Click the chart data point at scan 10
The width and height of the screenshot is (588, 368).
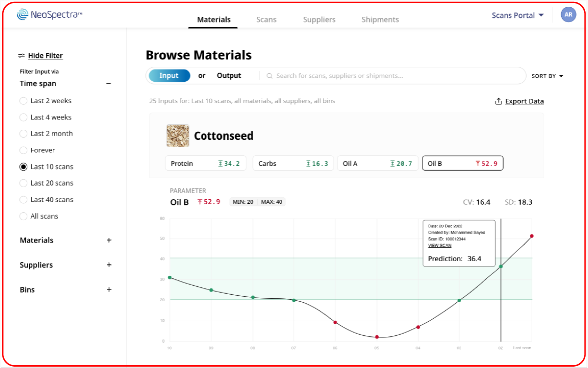point(170,278)
